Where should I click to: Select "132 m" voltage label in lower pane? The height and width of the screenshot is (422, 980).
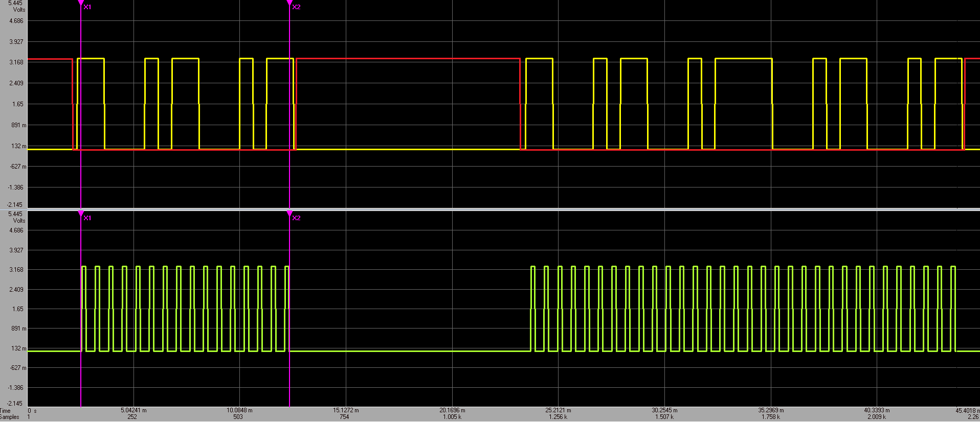point(19,348)
